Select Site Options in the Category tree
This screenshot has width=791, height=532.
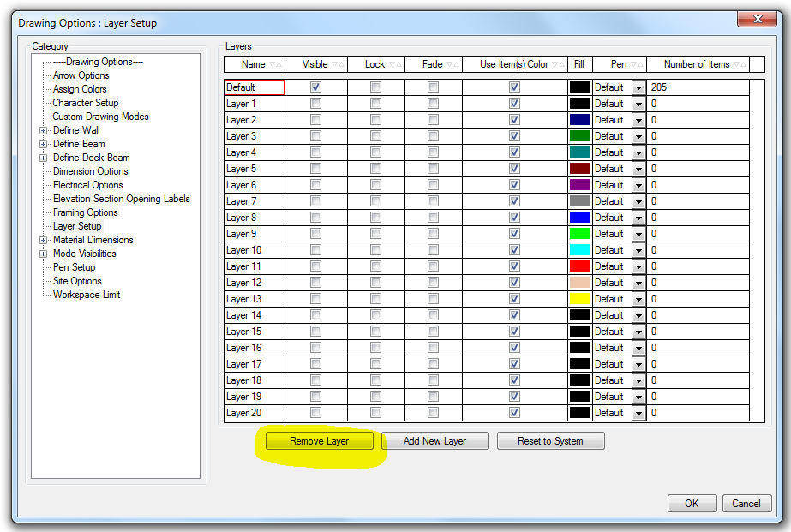78,281
